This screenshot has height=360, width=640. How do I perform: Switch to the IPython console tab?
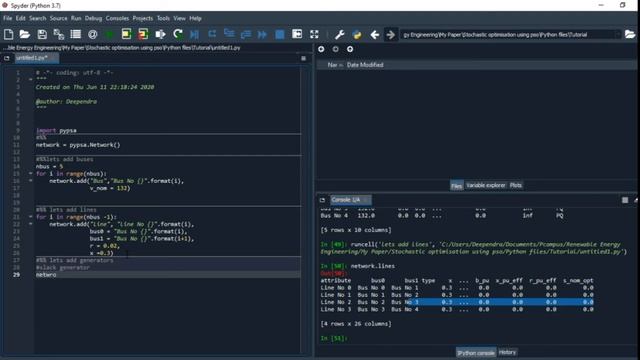pyautogui.click(x=476, y=353)
